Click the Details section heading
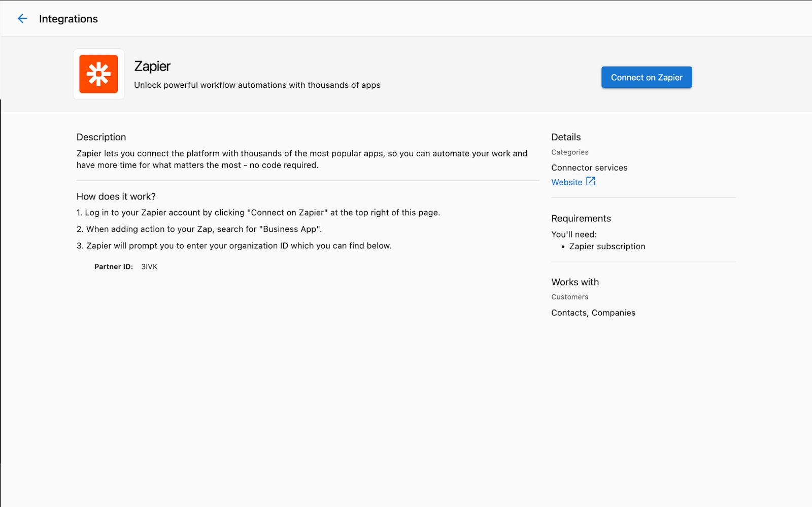This screenshot has width=812, height=507. tap(566, 137)
